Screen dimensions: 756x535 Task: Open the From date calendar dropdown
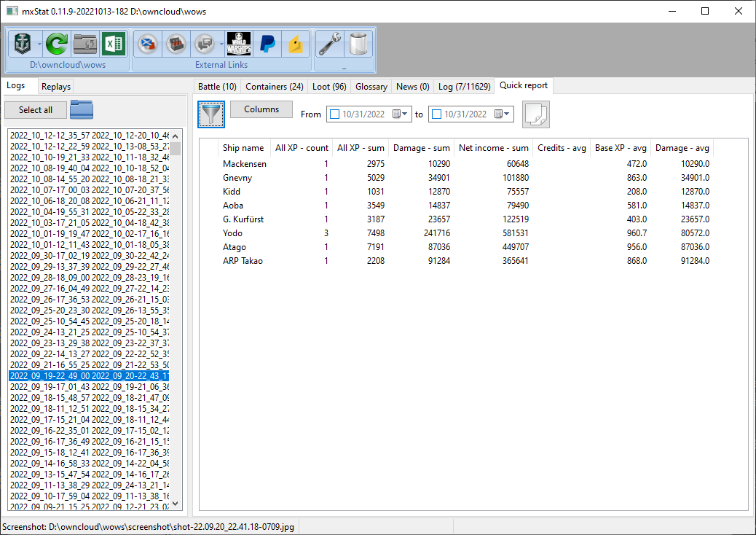400,114
